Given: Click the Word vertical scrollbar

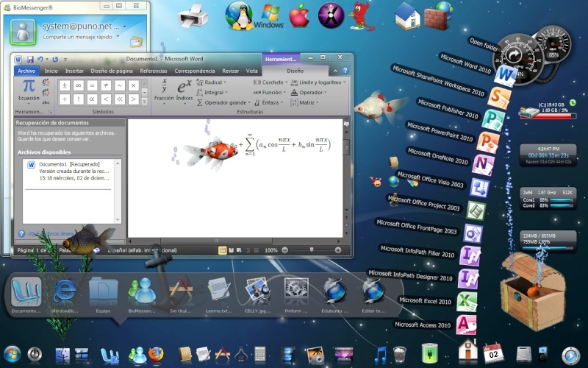Looking at the screenshot, I should point(346,171).
